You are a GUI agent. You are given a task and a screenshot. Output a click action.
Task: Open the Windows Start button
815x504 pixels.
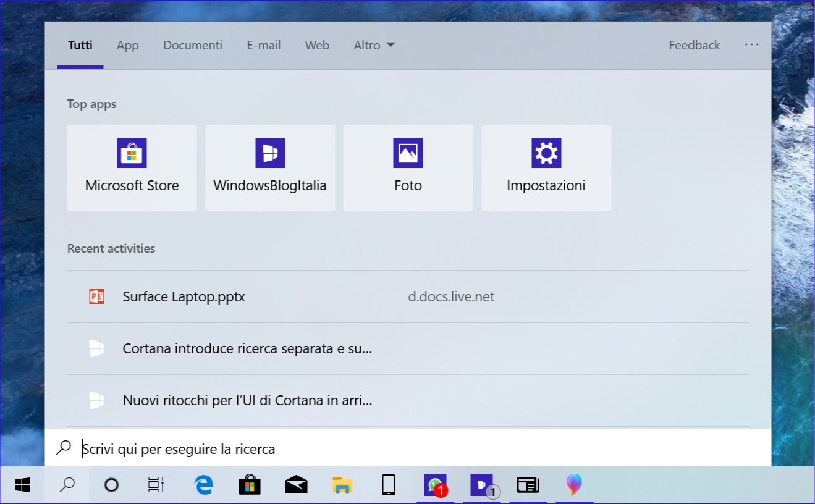click(x=22, y=485)
